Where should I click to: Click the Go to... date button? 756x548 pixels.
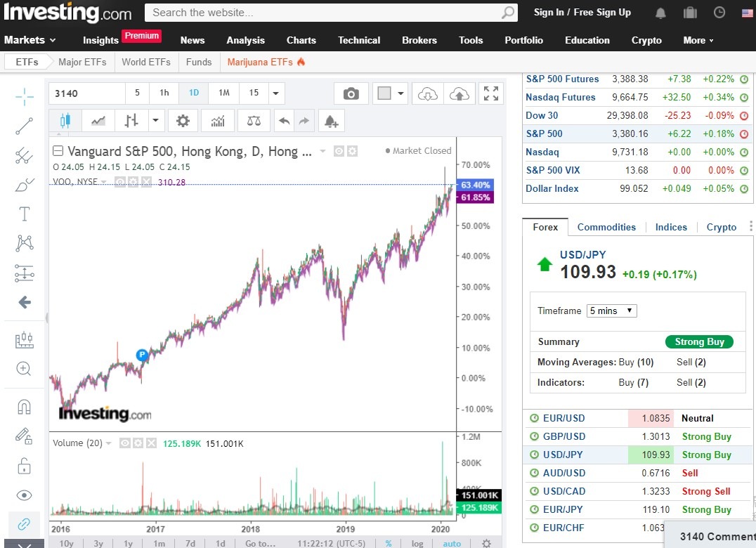click(x=261, y=543)
